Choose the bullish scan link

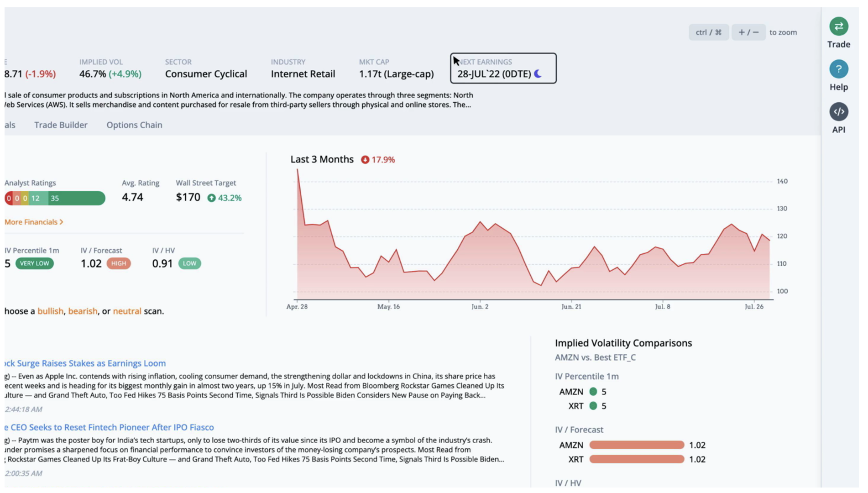click(50, 311)
